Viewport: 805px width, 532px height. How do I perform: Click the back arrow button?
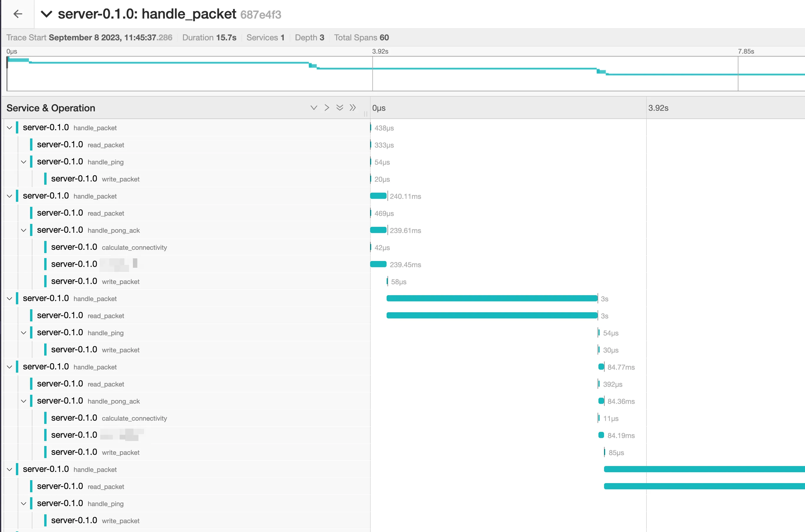coord(18,14)
